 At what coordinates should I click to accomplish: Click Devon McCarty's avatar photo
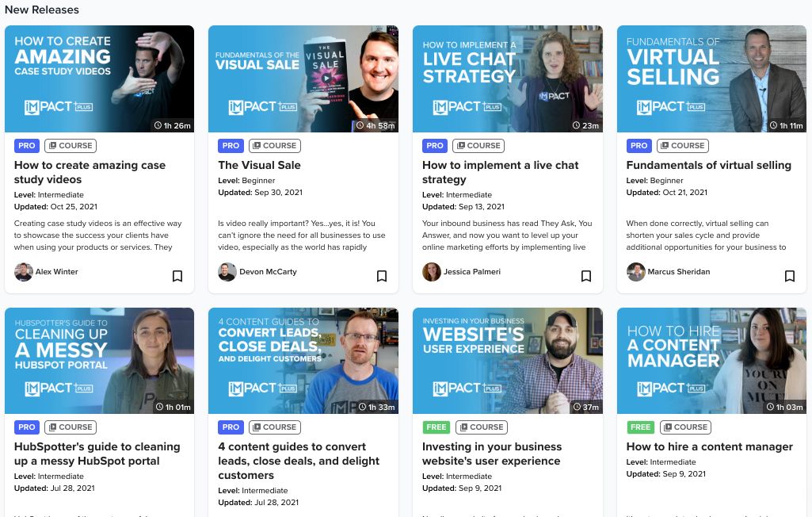click(x=227, y=272)
